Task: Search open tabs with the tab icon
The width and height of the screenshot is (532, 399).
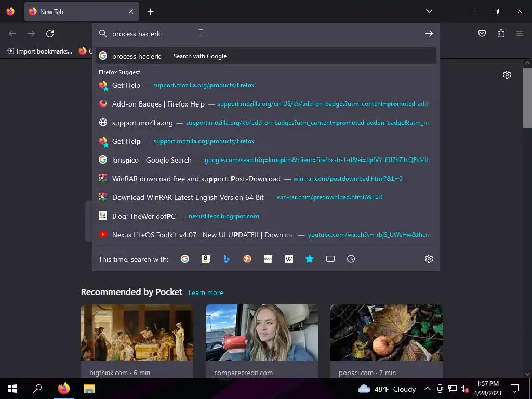Action: pyautogui.click(x=330, y=259)
